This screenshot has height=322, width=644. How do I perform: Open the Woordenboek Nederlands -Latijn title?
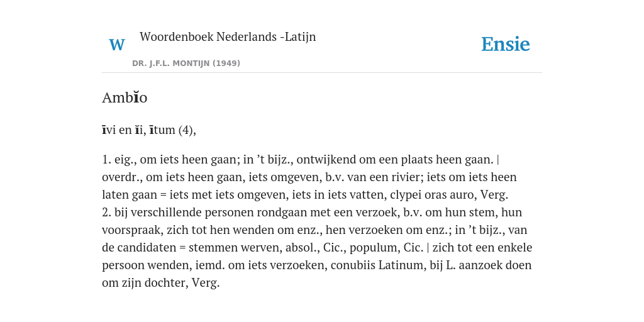(x=228, y=36)
